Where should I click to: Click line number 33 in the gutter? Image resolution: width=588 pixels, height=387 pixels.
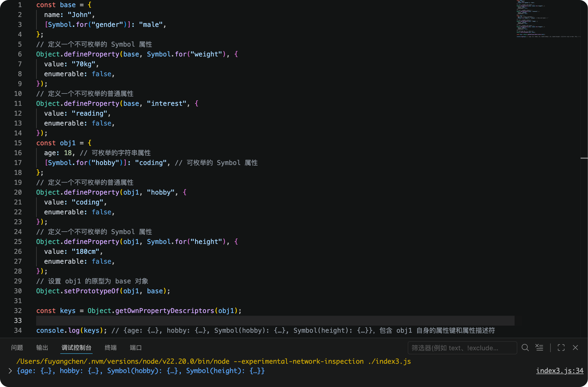pos(18,321)
